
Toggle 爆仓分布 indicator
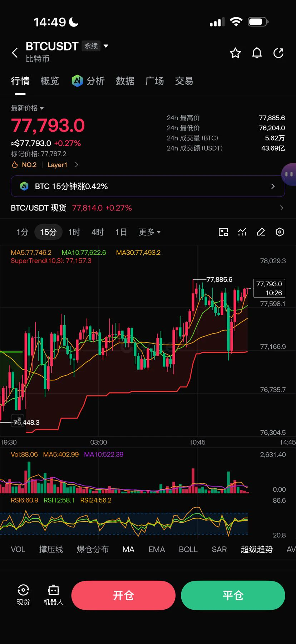tap(93, 550)
